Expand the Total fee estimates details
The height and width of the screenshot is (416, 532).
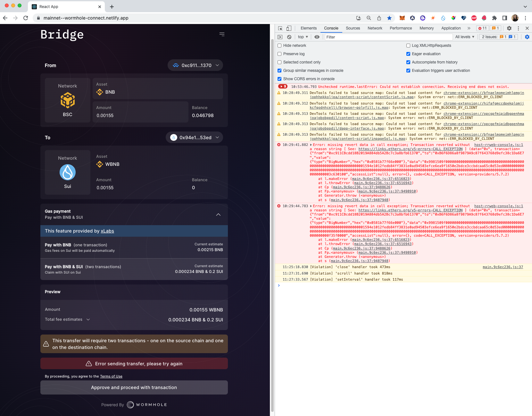88,319
